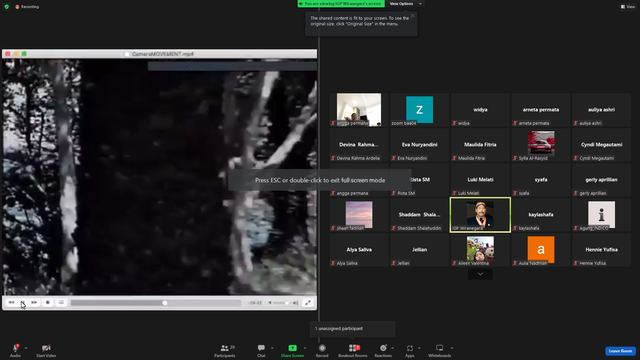Viewport: 640px width, 360px height.
Task: Select the Syifa Al-Rasyid car thumbnail tile
Action: click(541, 145)
